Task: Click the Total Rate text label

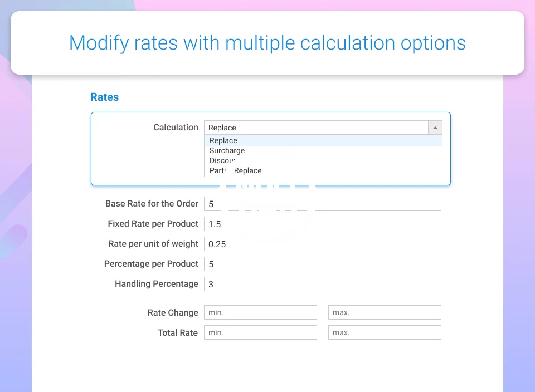Action: (x=178, y=332)
